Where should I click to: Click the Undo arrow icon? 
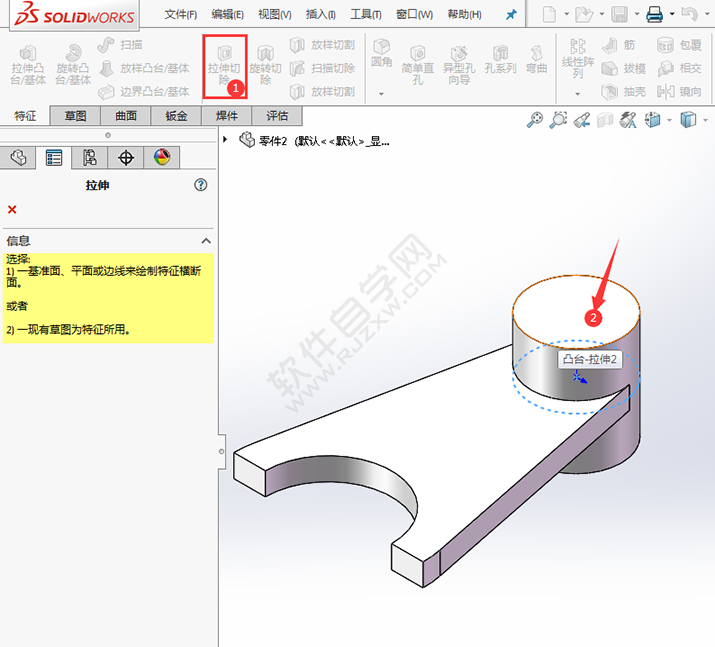[x=689, y=14]
